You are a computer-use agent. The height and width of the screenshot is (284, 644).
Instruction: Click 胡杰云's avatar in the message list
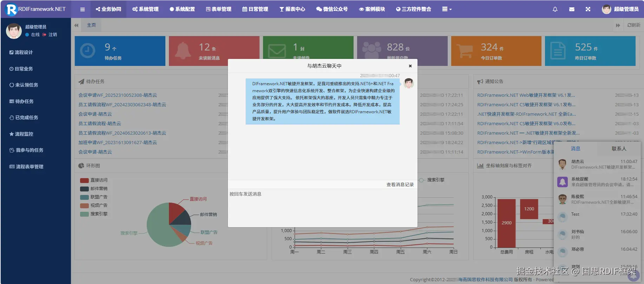[x=563, y=164]
